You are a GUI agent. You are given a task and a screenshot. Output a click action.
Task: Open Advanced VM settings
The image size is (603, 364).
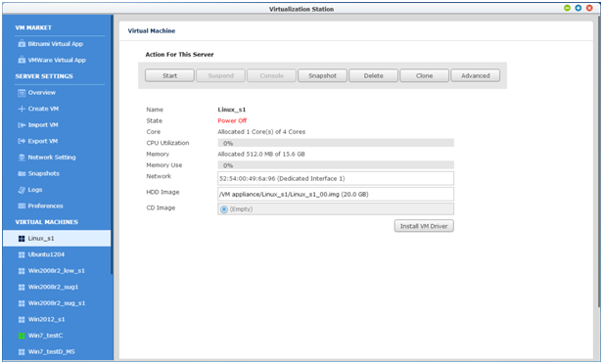point(476,75)
